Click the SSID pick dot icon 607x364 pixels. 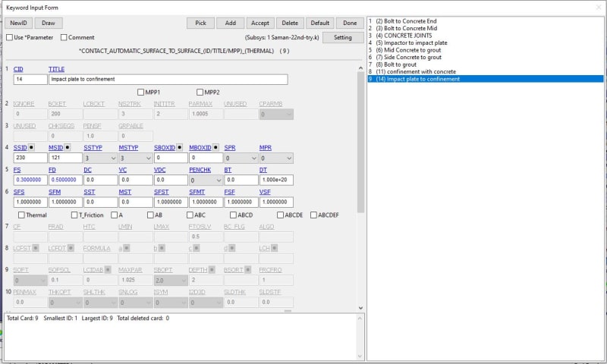point(31,147)
